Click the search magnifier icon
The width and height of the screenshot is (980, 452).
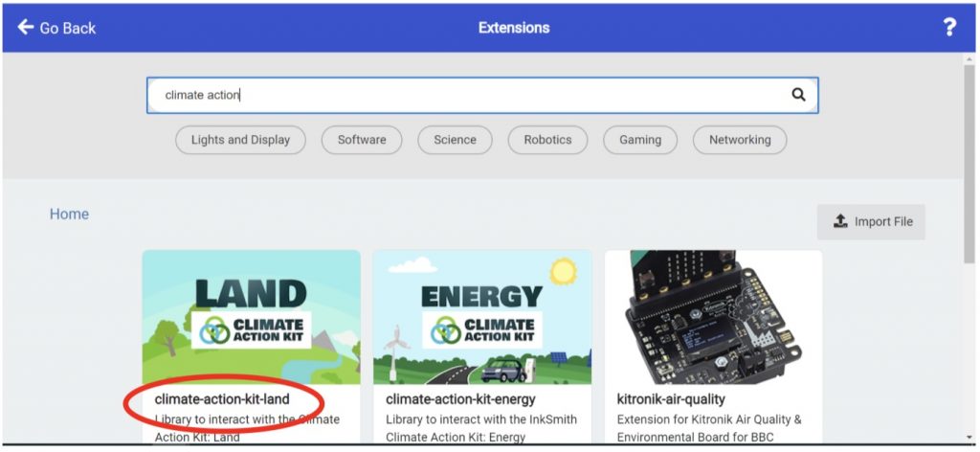point(798,95)
